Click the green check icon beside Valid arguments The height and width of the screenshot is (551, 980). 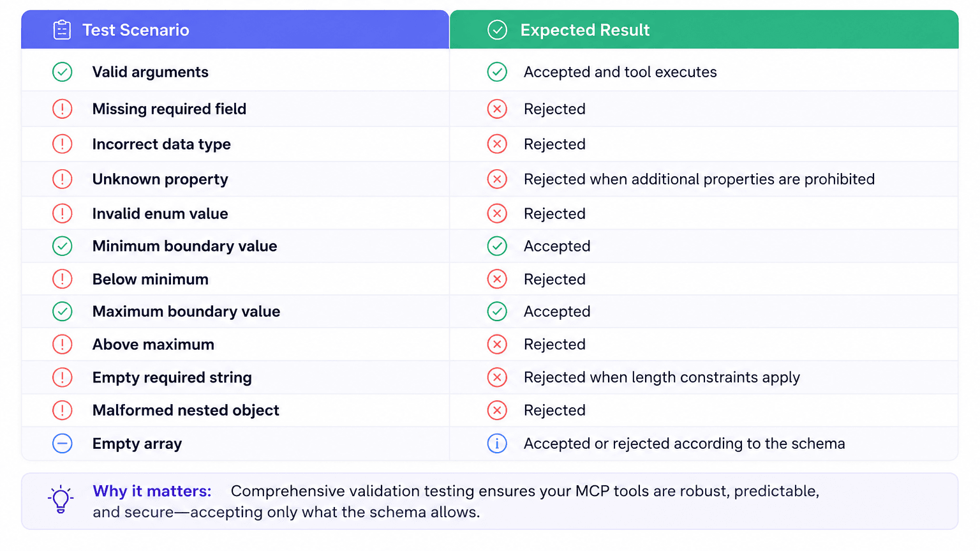63,72
